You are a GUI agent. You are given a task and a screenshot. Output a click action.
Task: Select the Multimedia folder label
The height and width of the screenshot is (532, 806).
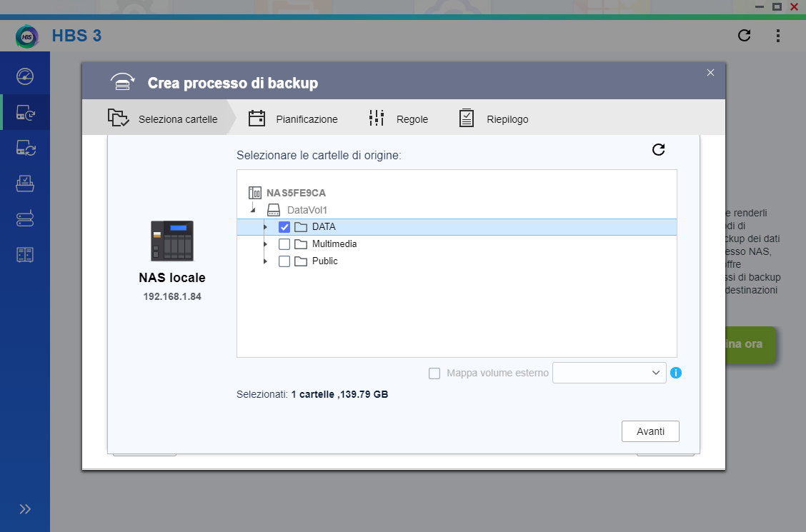[334, 244]
